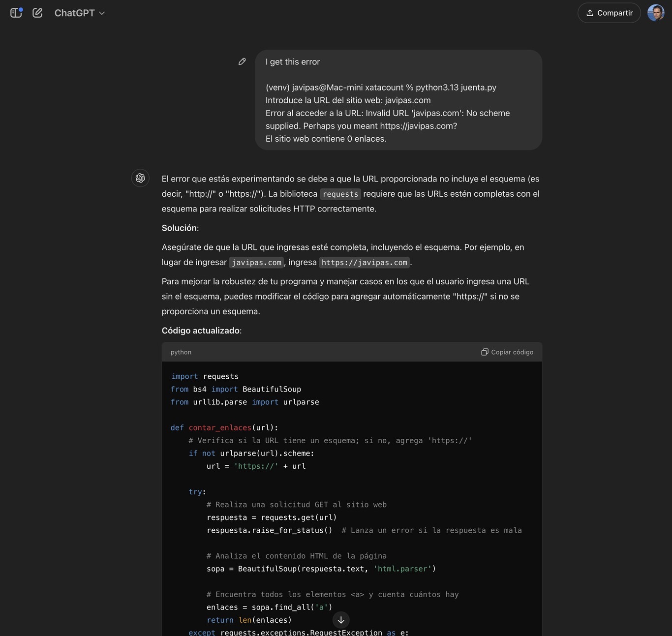The width and height of the screenshot is (672, 636).
Task: Jump to bottom with the down arrow button
Action: click(341, 620)
